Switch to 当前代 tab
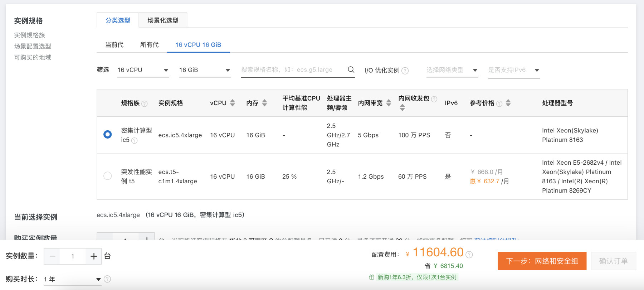 pyautogui.click(x=114, y=45)
